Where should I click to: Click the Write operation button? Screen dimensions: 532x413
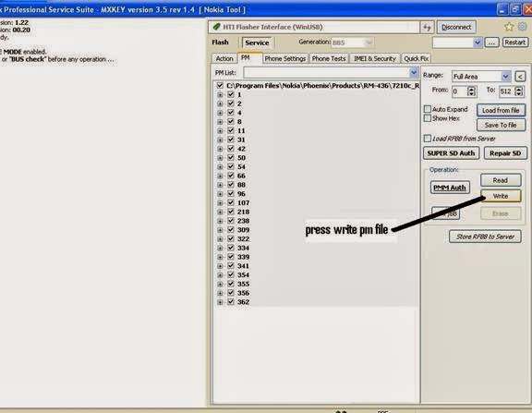tap(501, 196)
